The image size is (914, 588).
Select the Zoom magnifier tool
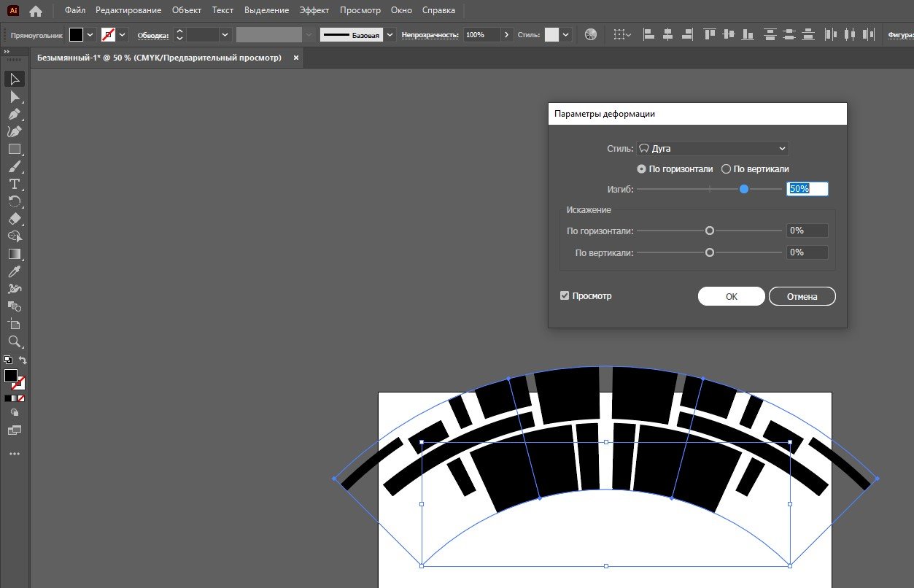(x=14, y=341)
